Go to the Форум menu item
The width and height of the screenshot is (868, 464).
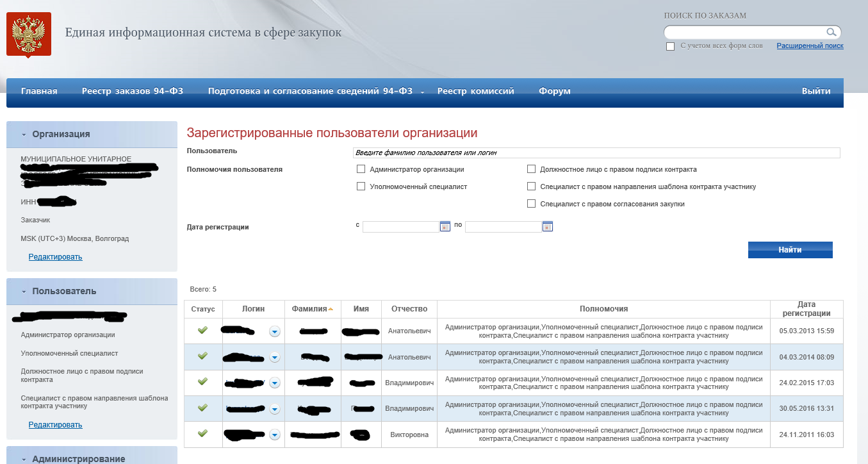click(555, 91)
